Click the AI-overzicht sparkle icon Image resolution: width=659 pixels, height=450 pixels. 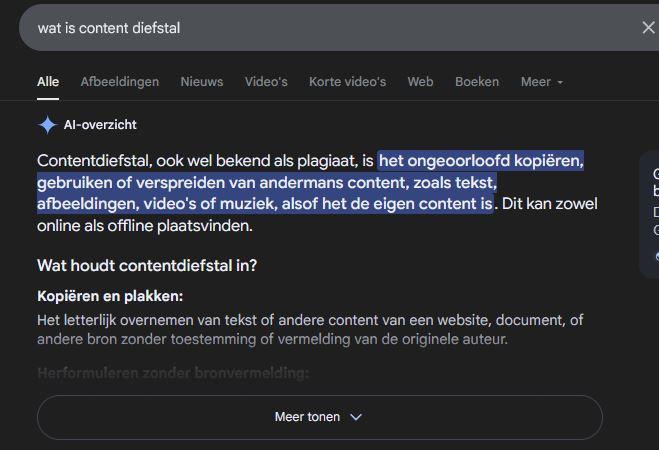coord(47,125)
